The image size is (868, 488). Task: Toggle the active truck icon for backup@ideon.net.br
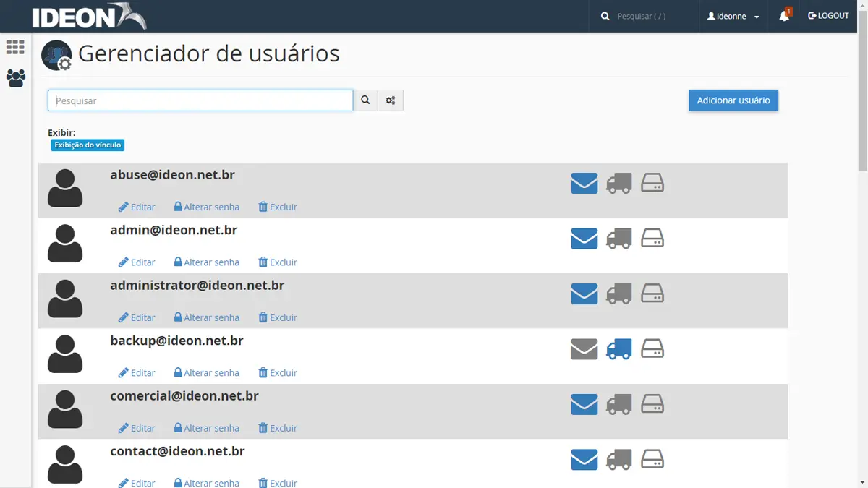click(618, 349)
